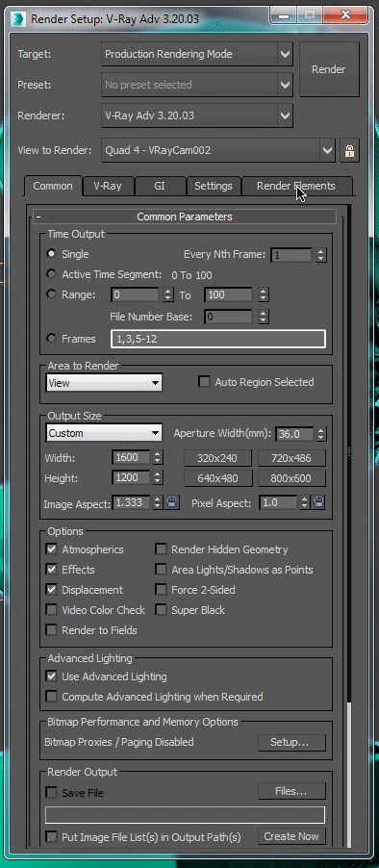The height and width of the screenshot is (868, 379).
Task: Open the Target dropdown
Action: (x=197, y=54)
